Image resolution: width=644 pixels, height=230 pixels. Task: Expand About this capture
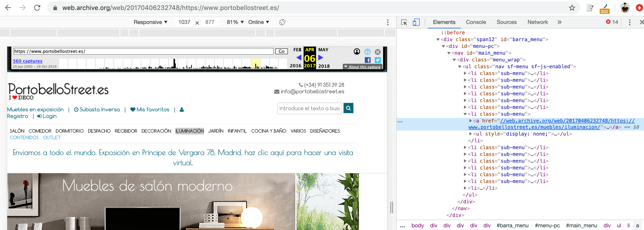362,67
